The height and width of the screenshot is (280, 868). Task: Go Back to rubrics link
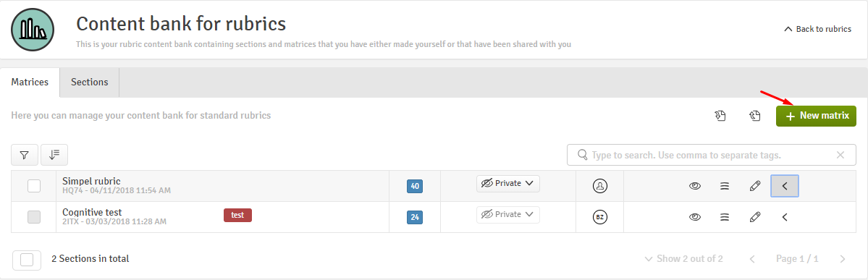point(817,29)
